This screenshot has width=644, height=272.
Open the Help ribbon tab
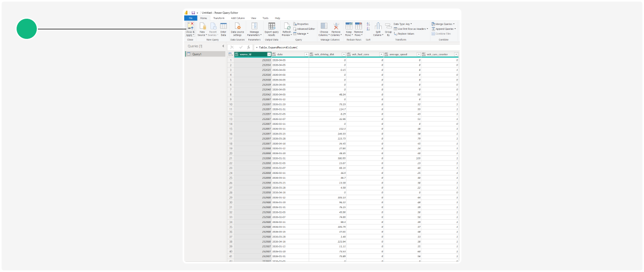pyautogui.click(x=277, y=18)
